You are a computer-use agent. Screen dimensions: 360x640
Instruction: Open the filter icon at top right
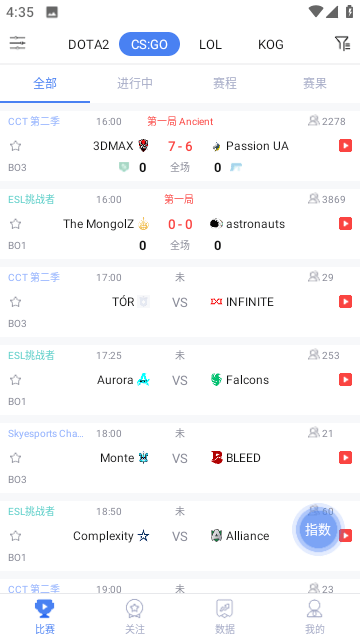[x=342, y=43]
